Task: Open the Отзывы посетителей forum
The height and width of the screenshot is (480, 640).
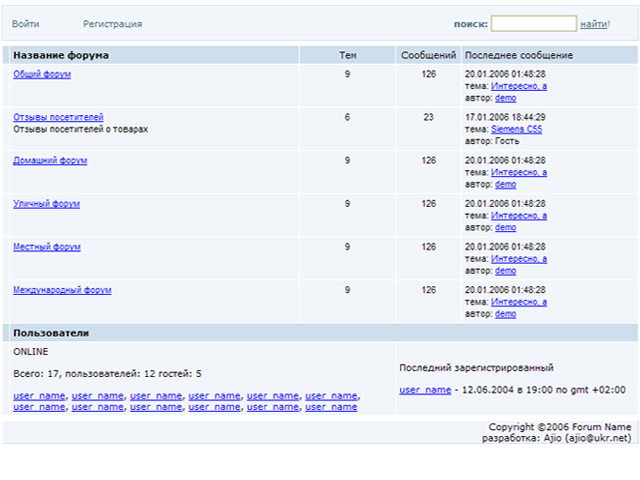Action: pyautogui.click(x=58, y=118)
